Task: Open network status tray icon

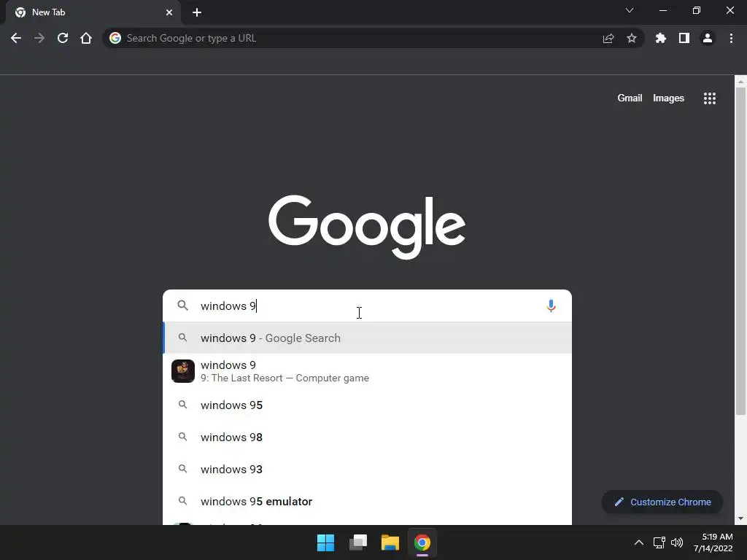Action: [x=659, y=542]
